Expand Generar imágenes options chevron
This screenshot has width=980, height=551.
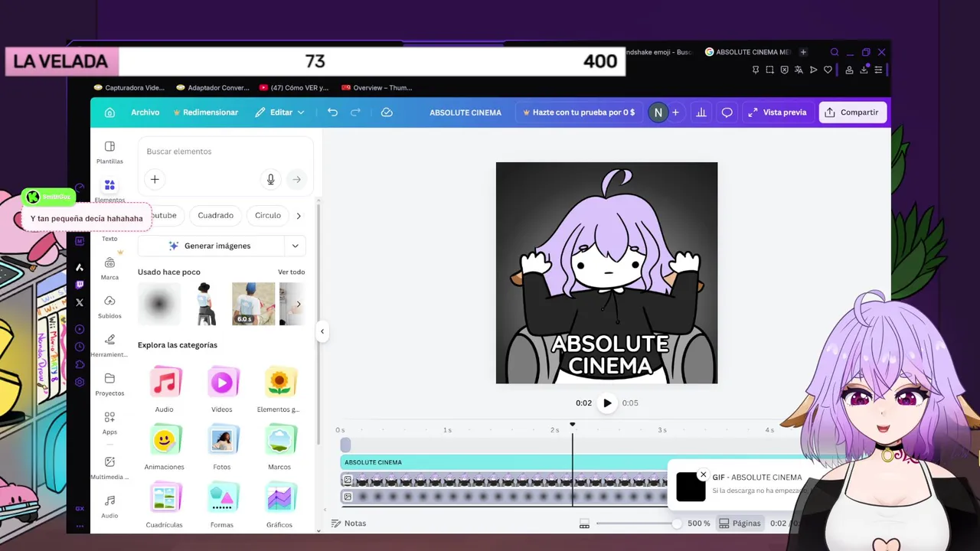coord(295,246)
